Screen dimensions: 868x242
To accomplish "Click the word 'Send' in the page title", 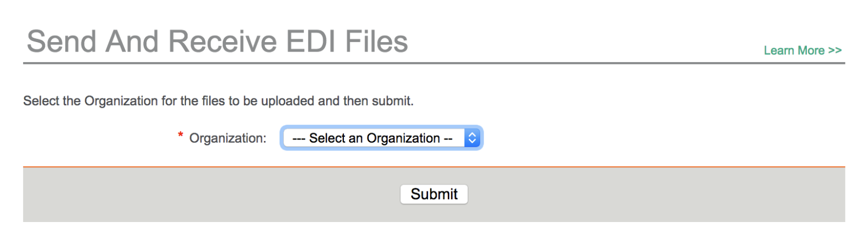I will click(x=61, y=42).
